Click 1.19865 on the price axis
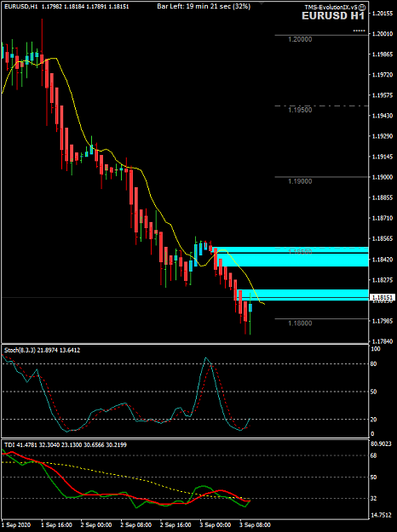The width and height of the screenshot is (397, 532). (x=382, y=54)
